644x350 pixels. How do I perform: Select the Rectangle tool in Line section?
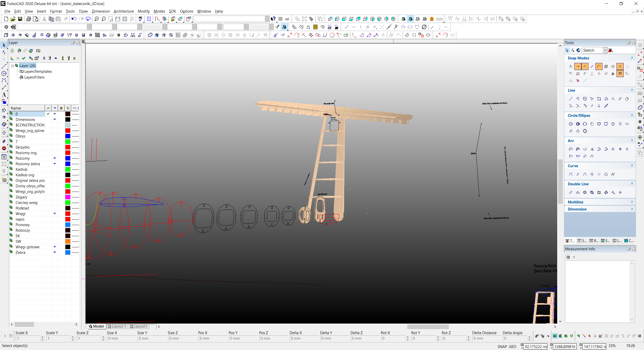[x=599, y=99]
